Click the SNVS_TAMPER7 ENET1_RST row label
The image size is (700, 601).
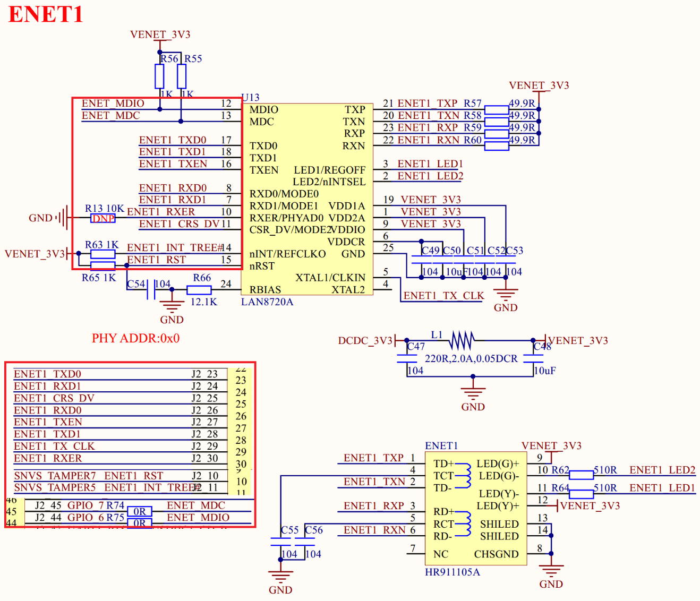(88, 476)
